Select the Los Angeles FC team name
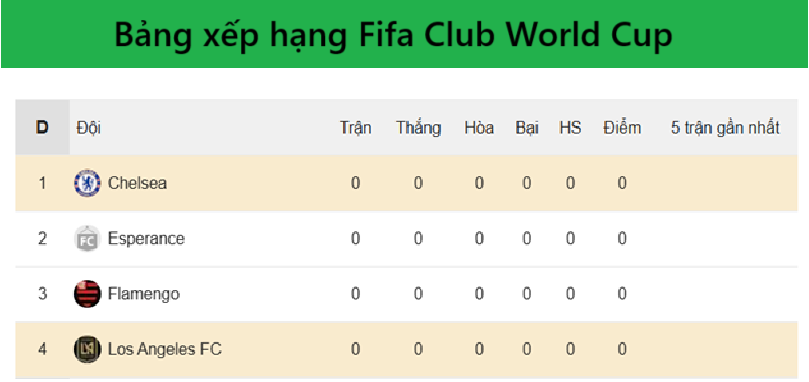The image size is (809, 382). click(x=165, y=349)
